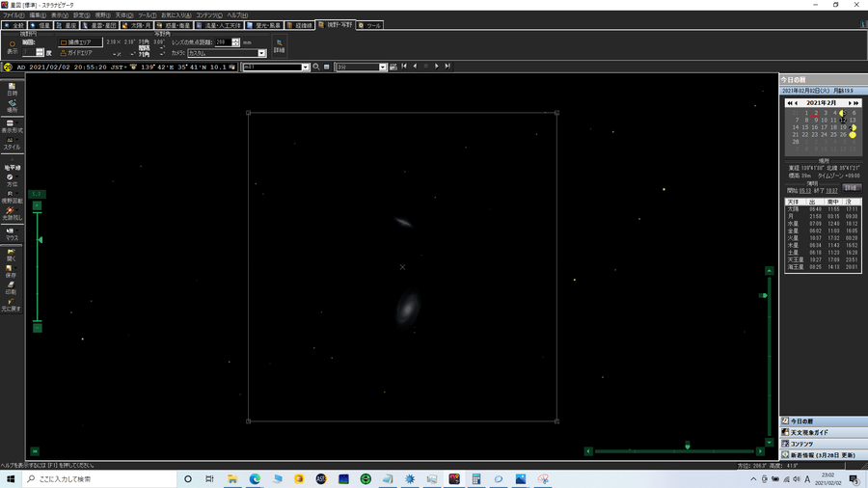Click the 詳細 details icon in ribbon

[x=279, y=46]
